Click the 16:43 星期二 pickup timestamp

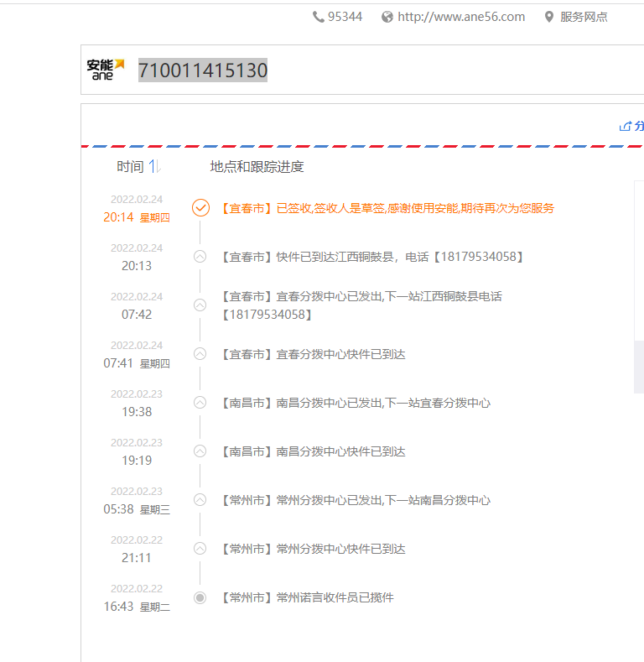[137, 607]
